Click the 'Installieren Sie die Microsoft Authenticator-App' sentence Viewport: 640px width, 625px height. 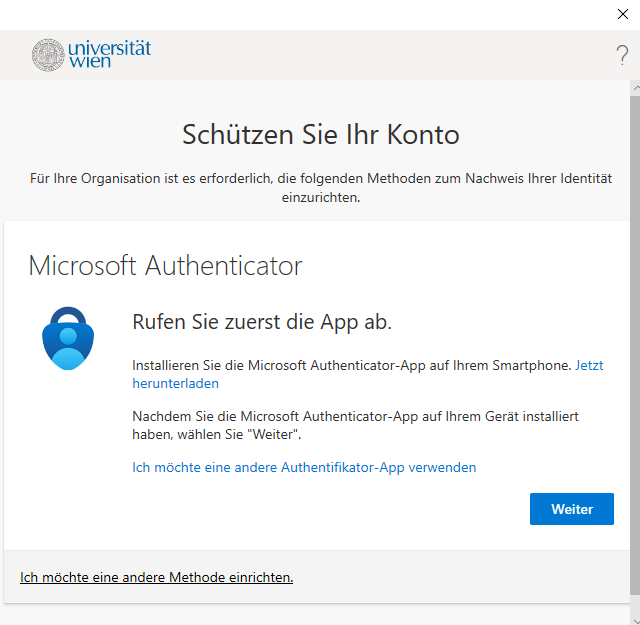coord(352,366)
